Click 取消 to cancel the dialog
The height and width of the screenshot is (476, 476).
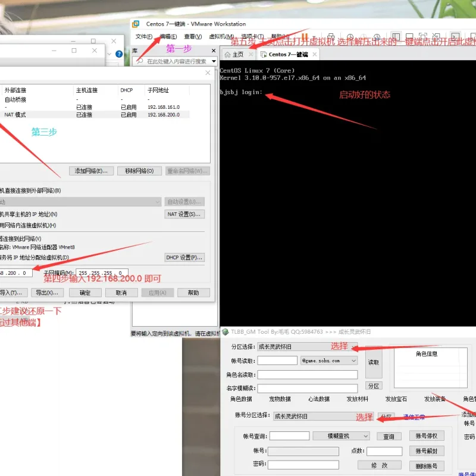[121, 293]
